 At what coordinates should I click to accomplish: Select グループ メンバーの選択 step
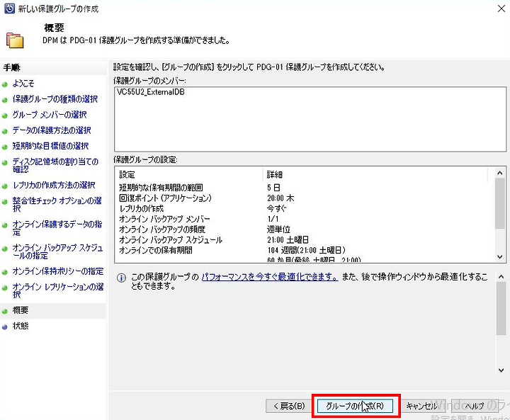pos(50,115)
